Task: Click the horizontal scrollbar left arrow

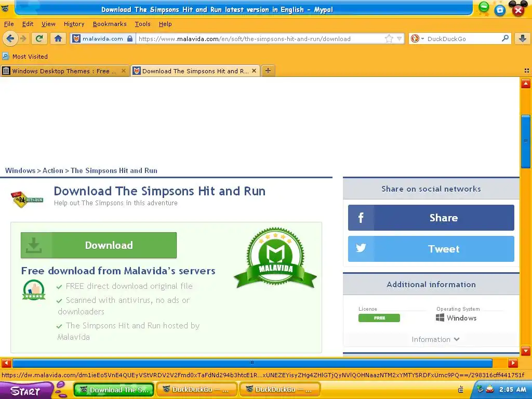Action: click(x=6, y=363)
